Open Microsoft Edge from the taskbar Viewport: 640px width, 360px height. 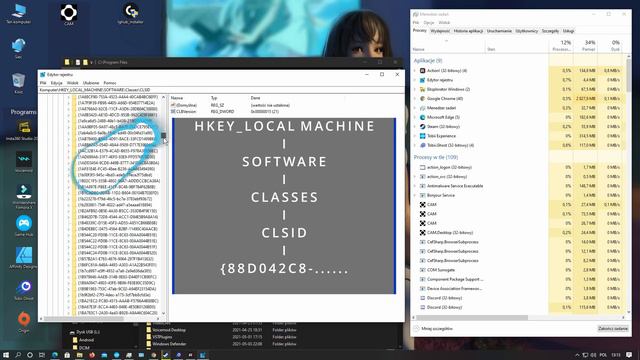(x=54, y=355)
